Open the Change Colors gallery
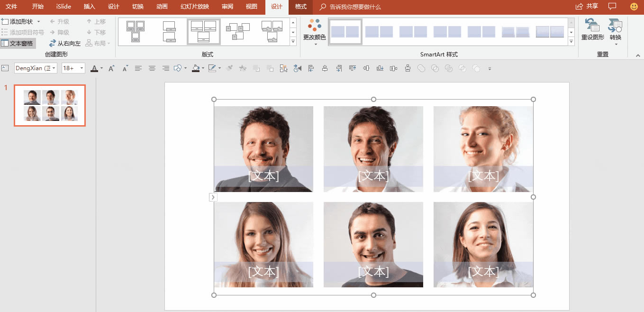 (315, 32)
